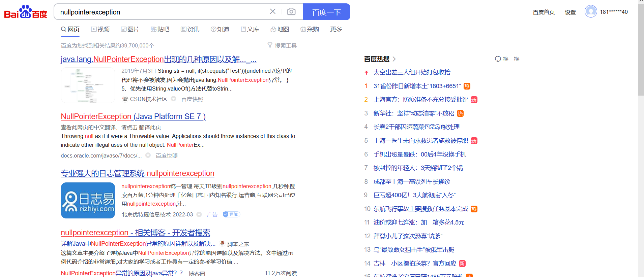Screen dimensions: 644x277
Task: Click 热 badge next to 31省份 item
Action: [467, 86]
